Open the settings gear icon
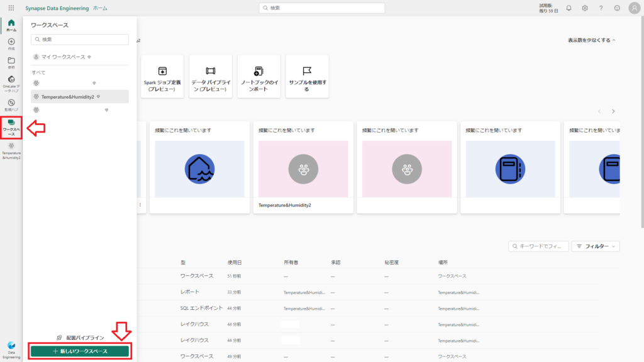 click(585, 8)
